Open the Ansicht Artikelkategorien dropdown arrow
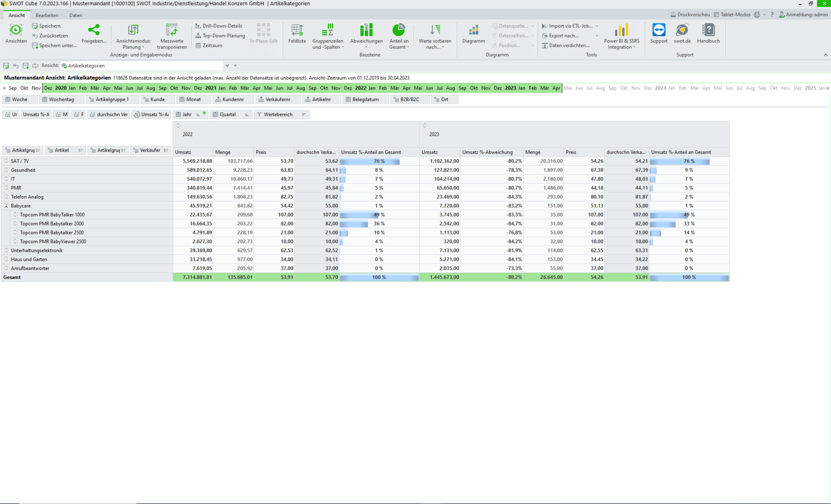Screen dimensions: 831x504 tap(227, 66)
